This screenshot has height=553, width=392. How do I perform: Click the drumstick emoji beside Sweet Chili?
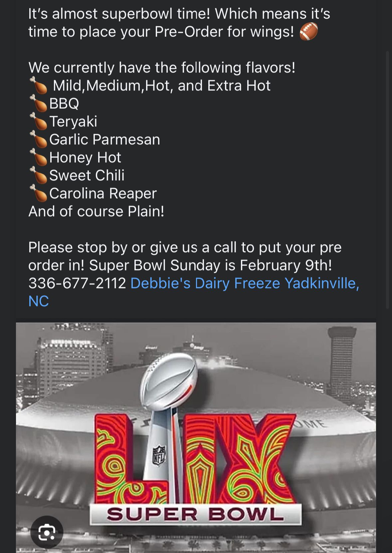[38, 175]
